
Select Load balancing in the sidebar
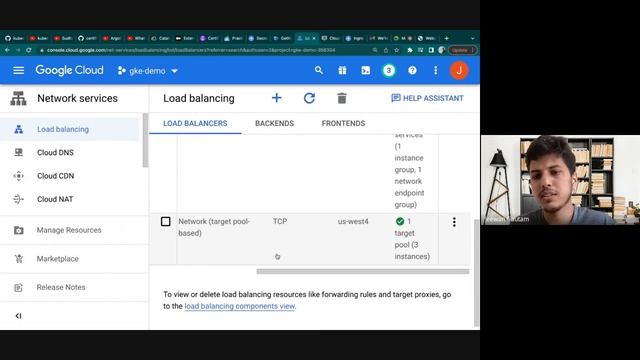pos(63,129)
